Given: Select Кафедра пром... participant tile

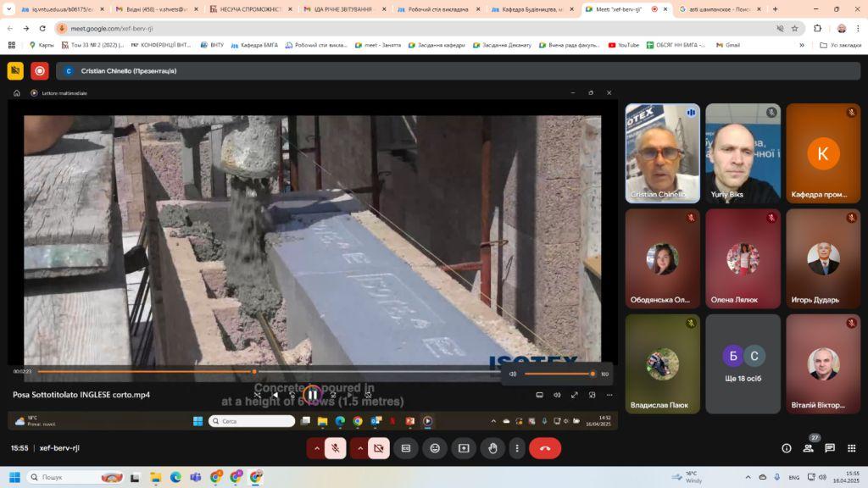Looking at the screenshot, I should coord(823,153).
